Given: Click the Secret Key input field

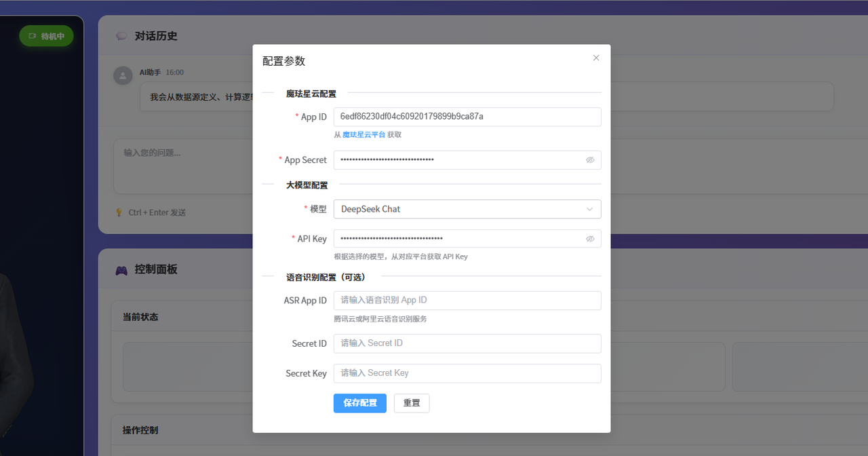Looking at the screenshot, I should tap(467, 373).
